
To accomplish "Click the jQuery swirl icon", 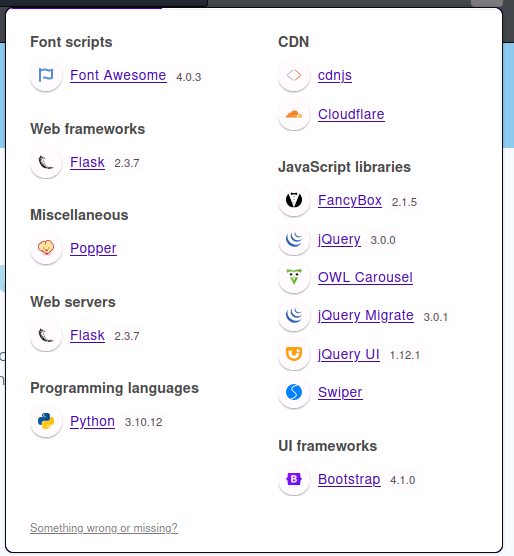I will coord(294,239).
